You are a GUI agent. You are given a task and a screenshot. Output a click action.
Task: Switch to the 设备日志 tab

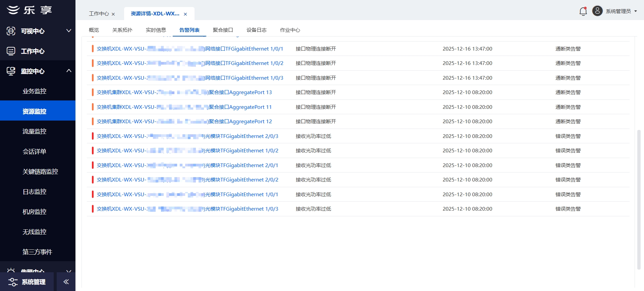[256, 30]
